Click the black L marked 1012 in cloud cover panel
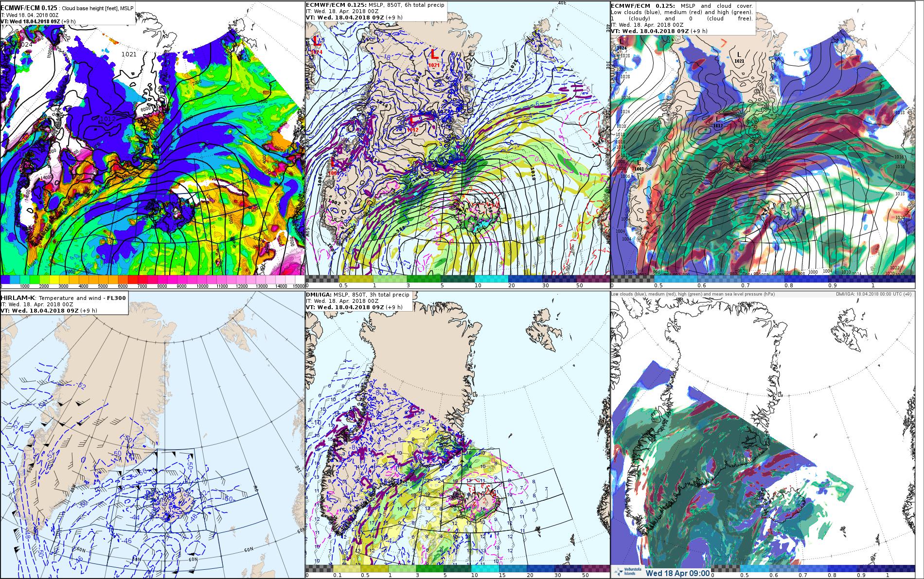This screenshot has height=579, width=924. coord(717,119)
